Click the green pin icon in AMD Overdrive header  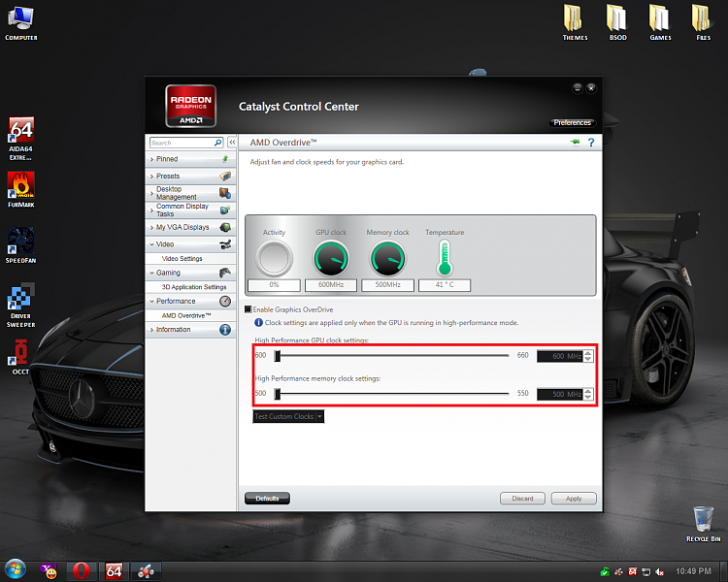point(576,142)
